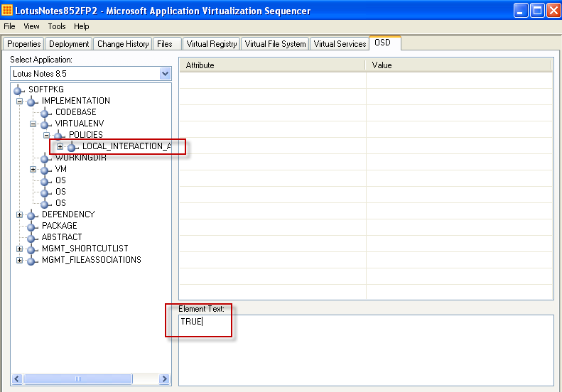
Task: Switch to the Virtual Registry tab
Action: pos(212,44)
